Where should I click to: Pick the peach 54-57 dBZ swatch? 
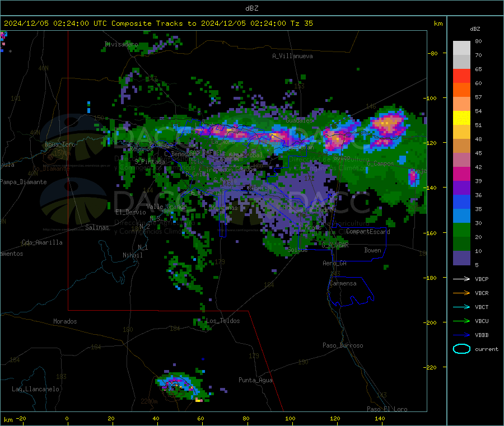[461, 104]
